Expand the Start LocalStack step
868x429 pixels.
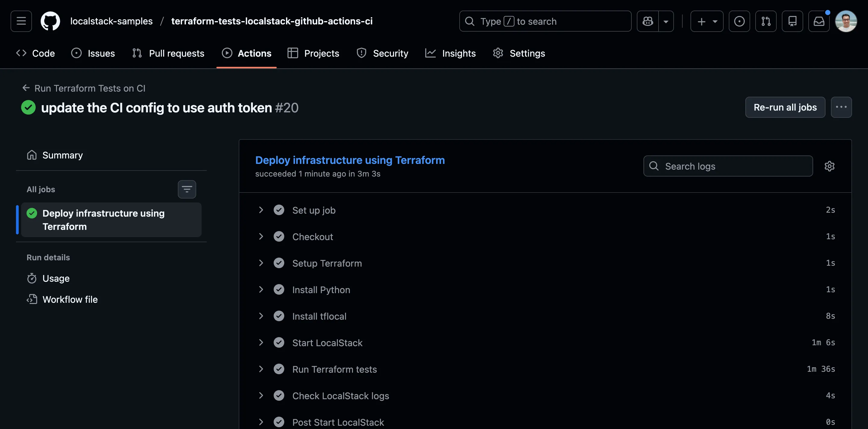pos(260,343)
